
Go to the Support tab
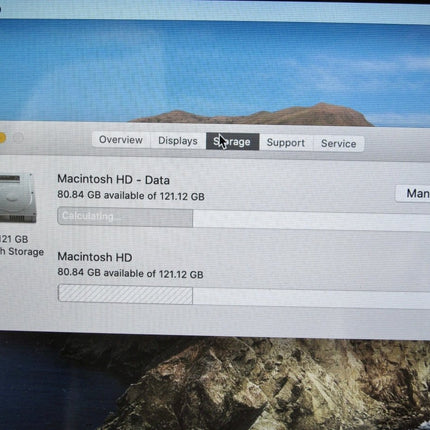point(286,143)
